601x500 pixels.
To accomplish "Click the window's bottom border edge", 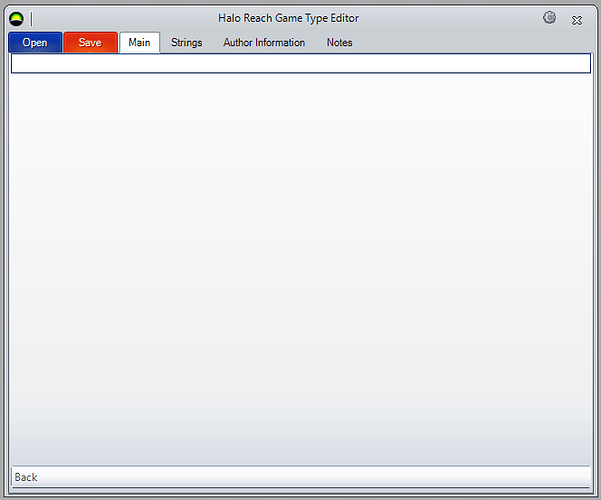I will 300,496.
